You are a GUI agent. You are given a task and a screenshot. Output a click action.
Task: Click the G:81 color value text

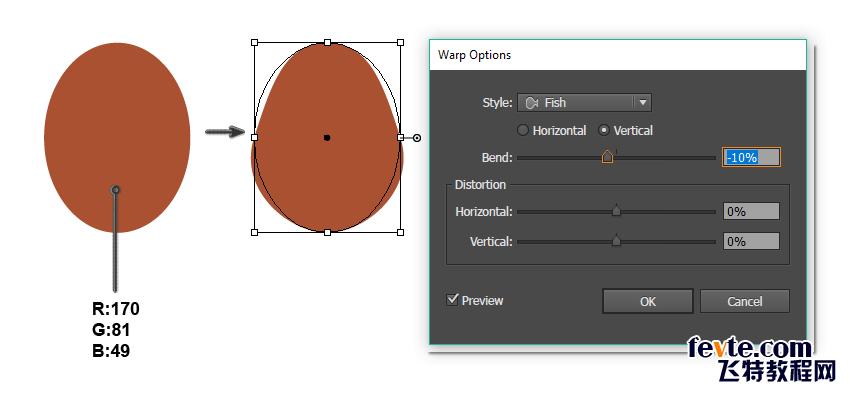tap(111, 330)
